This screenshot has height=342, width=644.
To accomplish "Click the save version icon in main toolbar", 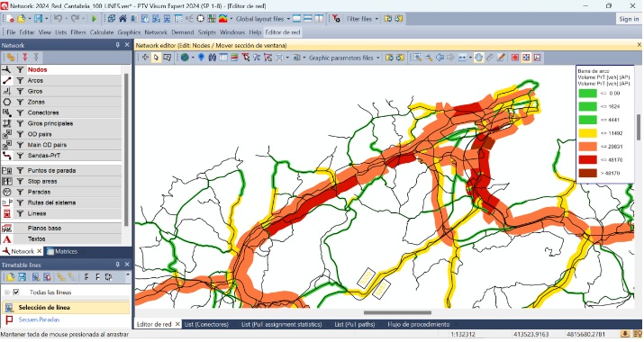I will [38, 19].
